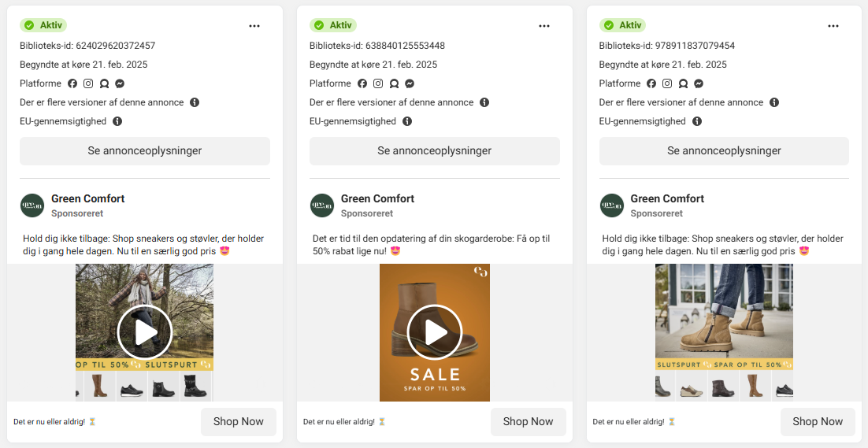Click 'Se annonceoplysninger' for ad 978911837079454
Viewport: 868px width, 448px height.
click(724, 151)
